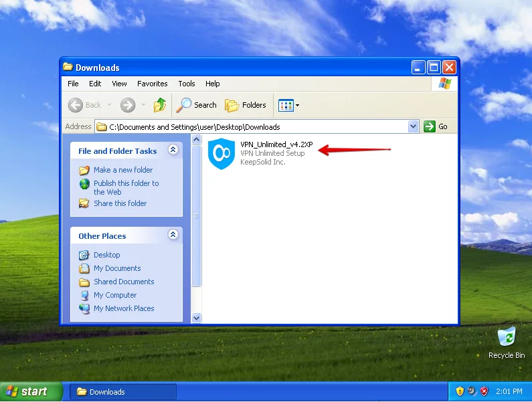Open the VPN_Unlimited_v4.2XP installer file
532x402 pixels.
point(221,154)
